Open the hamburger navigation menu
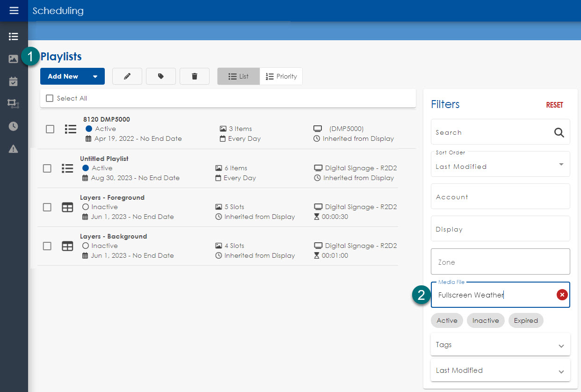The image size is (581, 392). coord(14,10)
